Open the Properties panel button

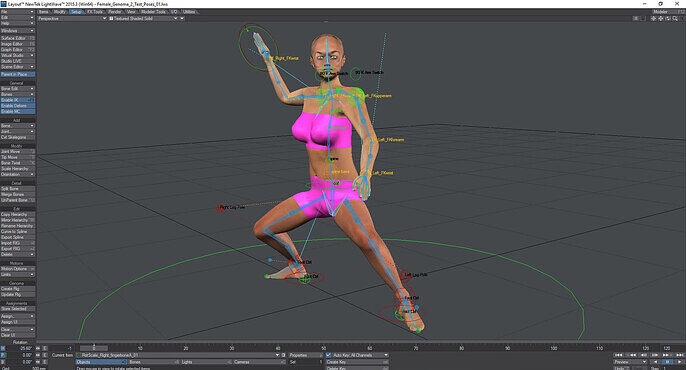[305, 355]
